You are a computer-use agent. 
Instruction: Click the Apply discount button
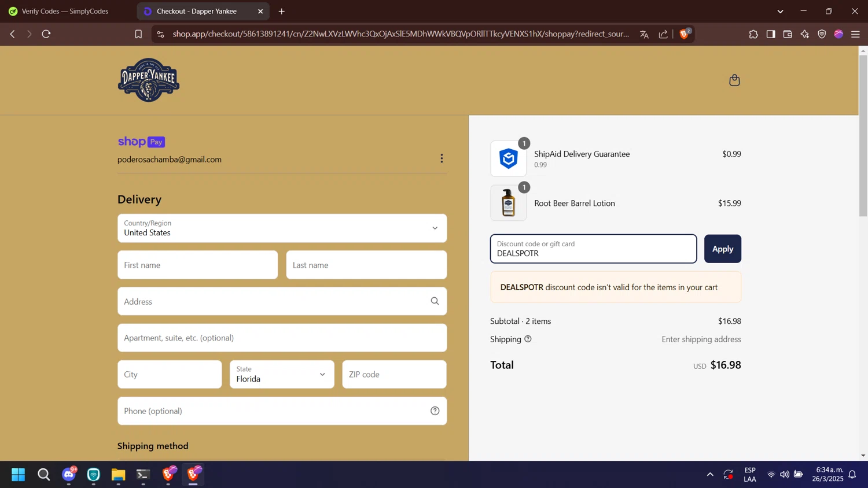[x=722, y=249]
